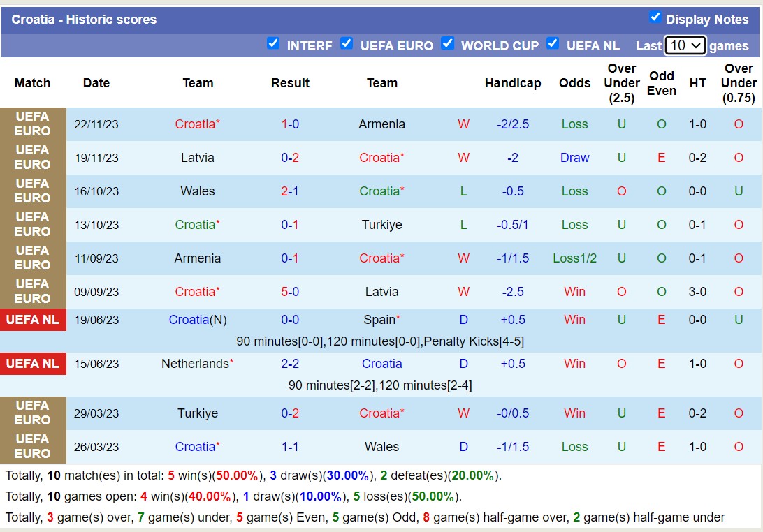This screenshot has height=532, width=763.
Task: Click UEFA EURO badge for 22/11/23 match
Action: tap(33, 124)
